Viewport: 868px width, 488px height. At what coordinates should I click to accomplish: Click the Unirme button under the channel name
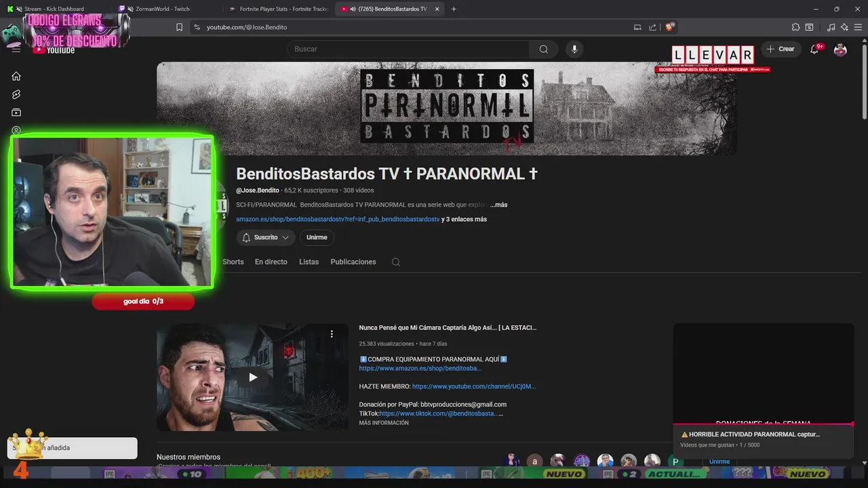click(317, 237)
